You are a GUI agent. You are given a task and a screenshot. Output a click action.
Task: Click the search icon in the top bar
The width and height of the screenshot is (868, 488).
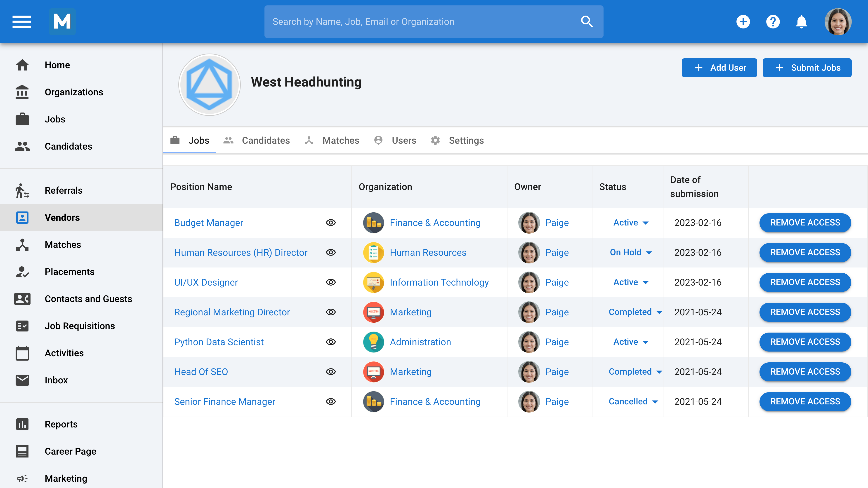(587, 21)
